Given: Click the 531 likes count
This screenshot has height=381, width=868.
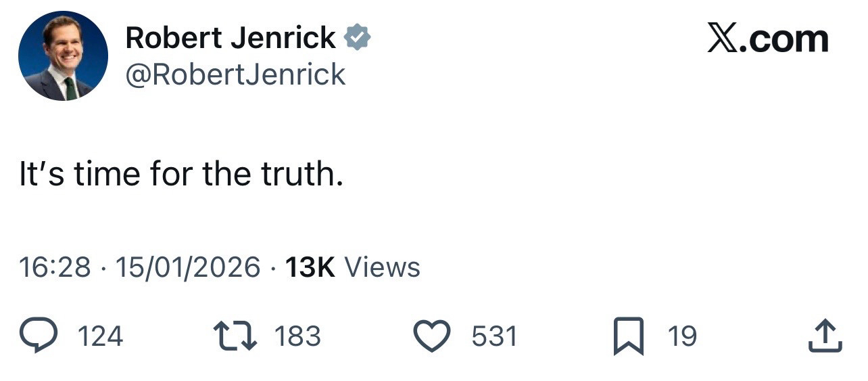Looking at the screenshot, I should (x=494, y=336).
